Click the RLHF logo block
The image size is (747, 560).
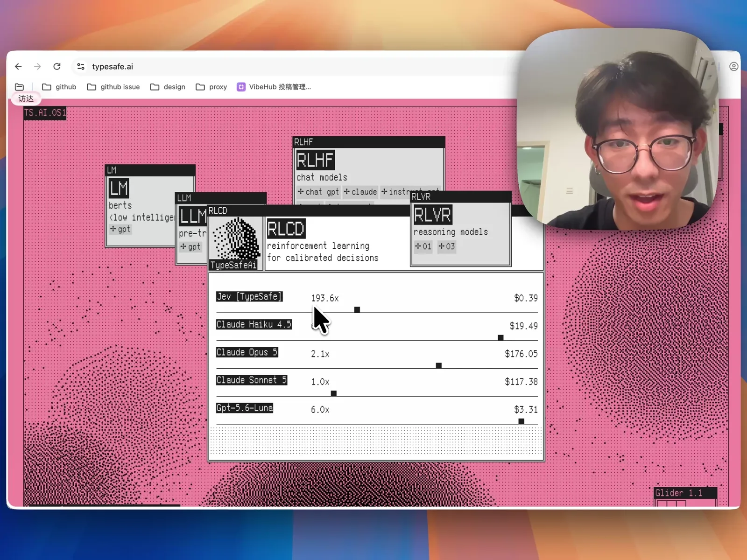coord(316,160)
